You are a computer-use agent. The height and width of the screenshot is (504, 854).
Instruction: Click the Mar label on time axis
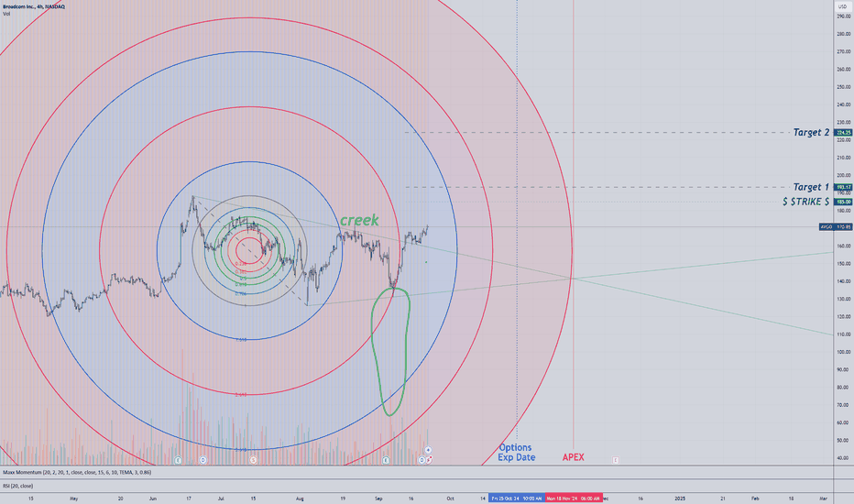point(824,499)
